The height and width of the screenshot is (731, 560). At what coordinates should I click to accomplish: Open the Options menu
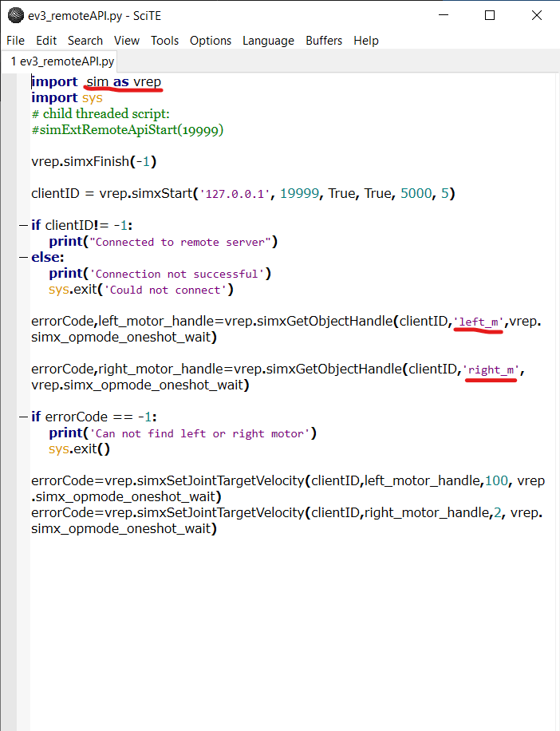[x=210, y=41]
